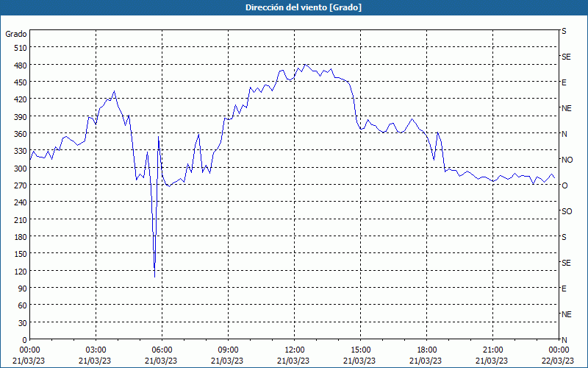Image resolution: width=588 pixels, height=368 pixels.
Task: Click the 180 y-axis label
Action: tap(21, 237)
